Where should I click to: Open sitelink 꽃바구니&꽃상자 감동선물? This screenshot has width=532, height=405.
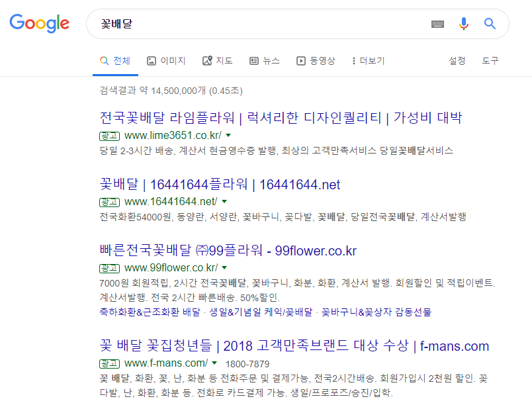click(377, 312)
